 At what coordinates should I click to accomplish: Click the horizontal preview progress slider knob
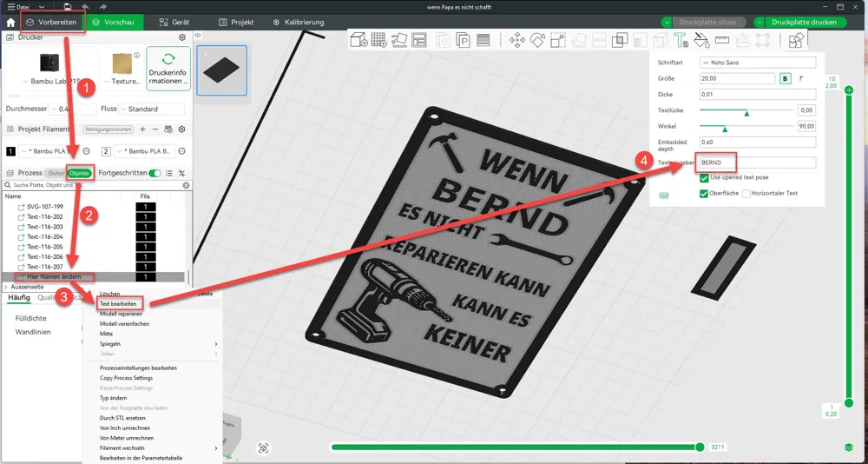coord(700,447)
